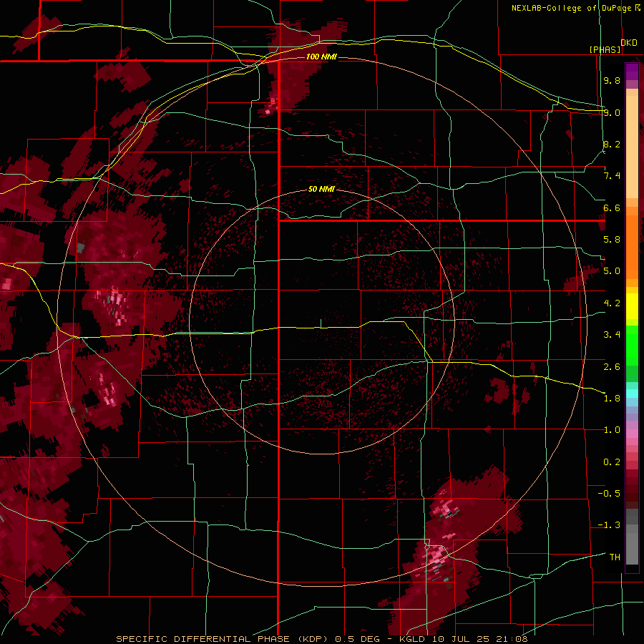Click the [PHAS] legend heading
This screenshot has height=644, width=644.
605,50
